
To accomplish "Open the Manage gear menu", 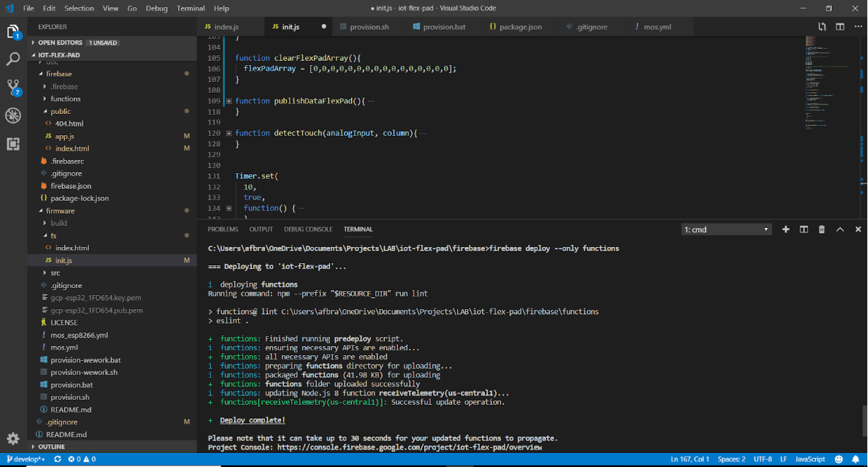I will pos(13,439).
